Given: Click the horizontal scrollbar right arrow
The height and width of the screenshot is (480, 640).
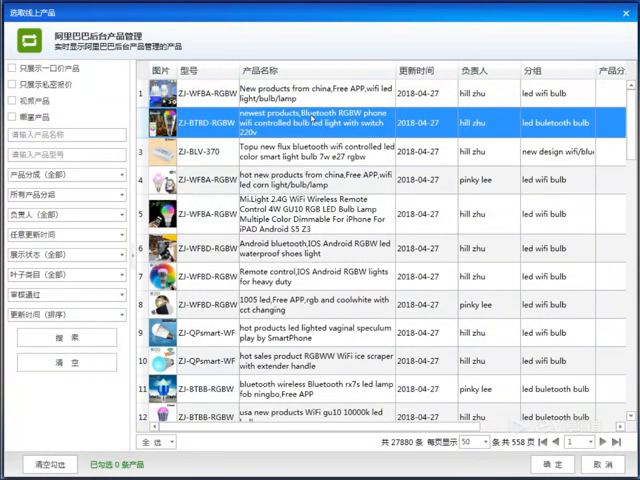Looking at the screenshot, I should (x=620, y=427).
